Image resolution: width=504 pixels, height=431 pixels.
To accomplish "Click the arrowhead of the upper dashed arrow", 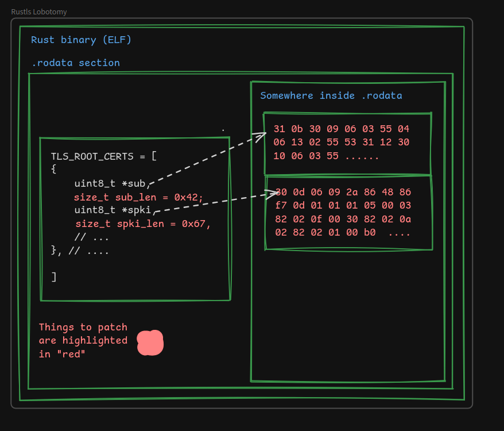I will point(263,136).
